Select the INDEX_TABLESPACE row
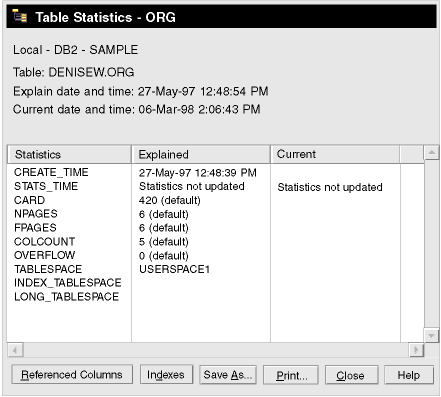This screenshot has height=397, width=441. coord(68,283)
